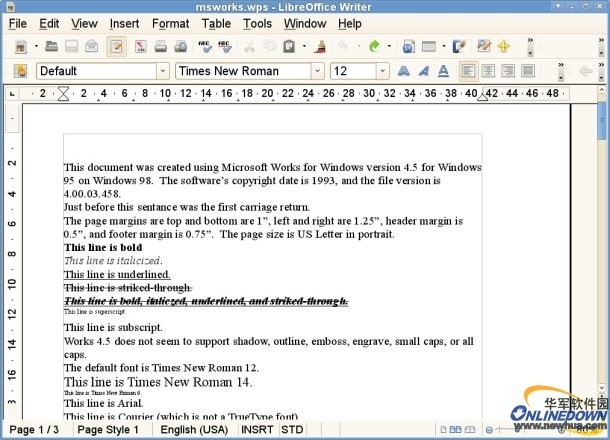Show Draw Functions icon

click(x=459, y=46)
